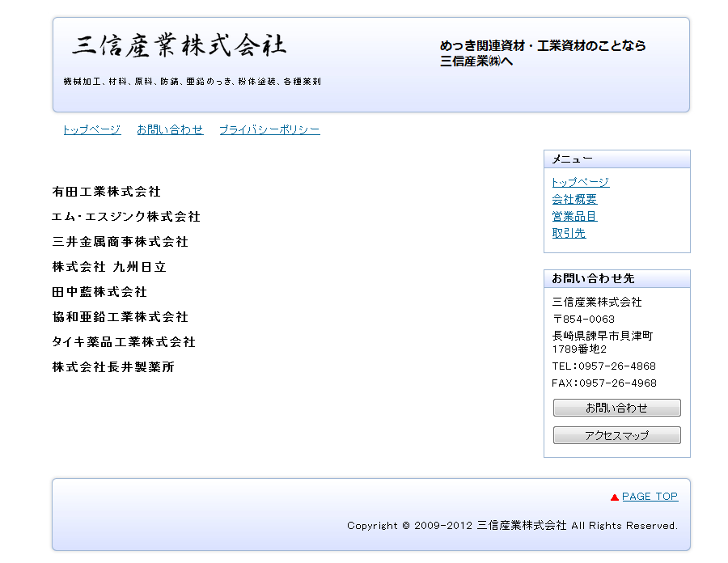Click 株式会社長井製薬所 in the list

[113, 367]
